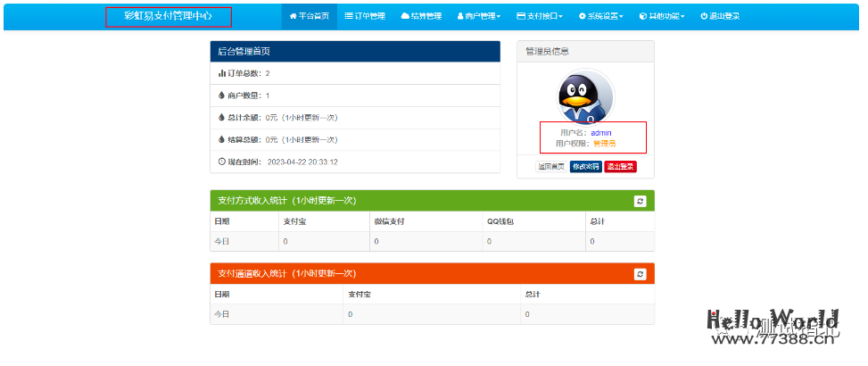The height and width of the screenshot is (366, 868).
Task: Open 结算管理 from the navigation bar
Action: 421,16
